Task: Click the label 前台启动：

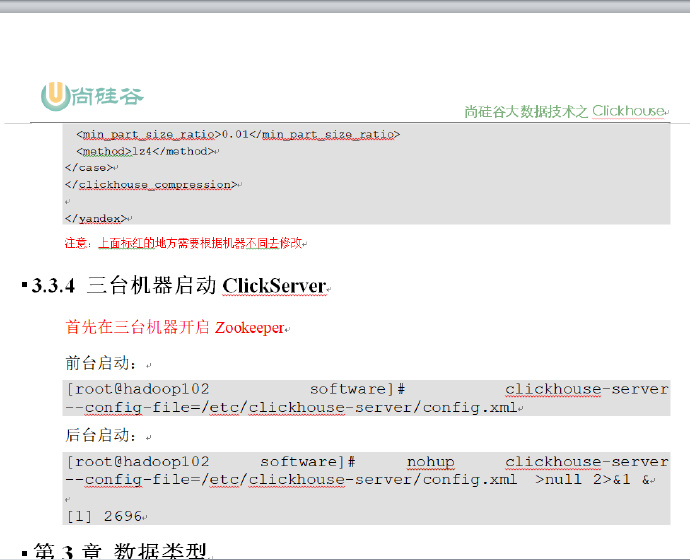Action: click(x=102, y=363)
